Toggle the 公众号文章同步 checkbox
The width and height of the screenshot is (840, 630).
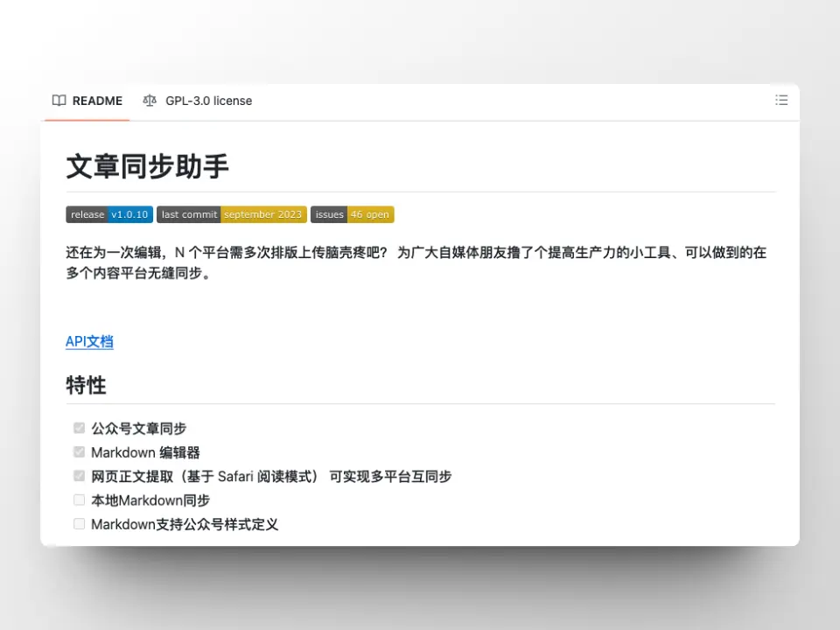(x=80, y=429)
